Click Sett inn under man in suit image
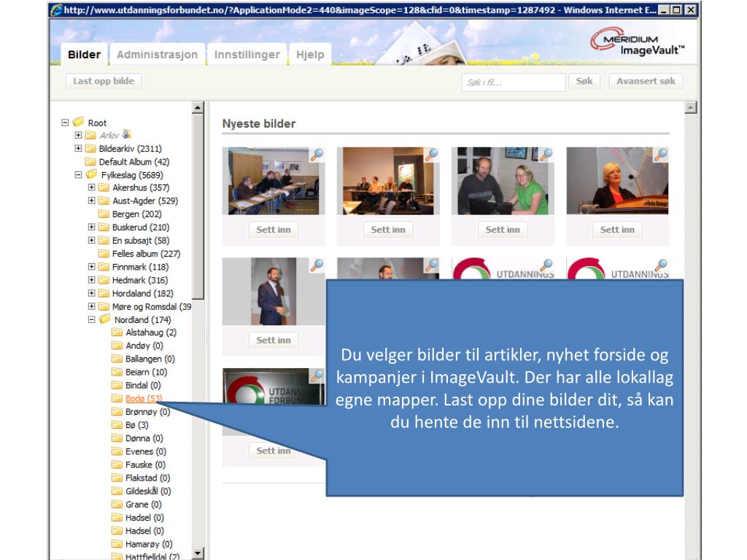The image size is (747, 560). click(x=274, y=340)
